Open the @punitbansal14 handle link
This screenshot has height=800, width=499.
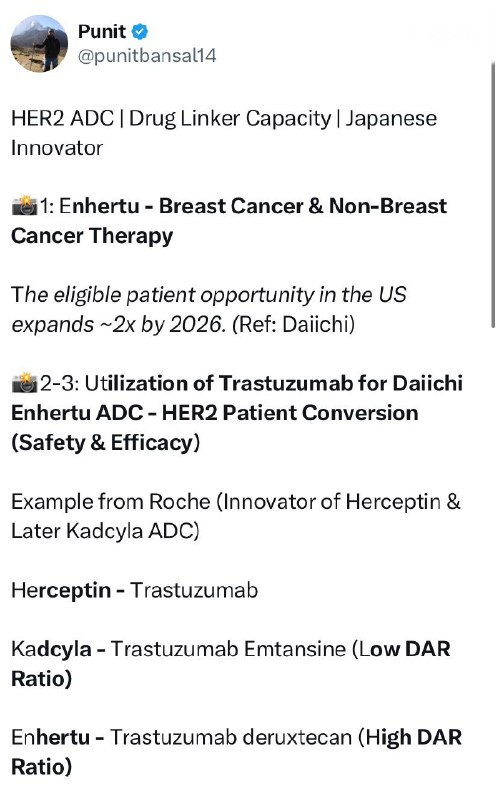pyautogui.click(x=147, y=55)
